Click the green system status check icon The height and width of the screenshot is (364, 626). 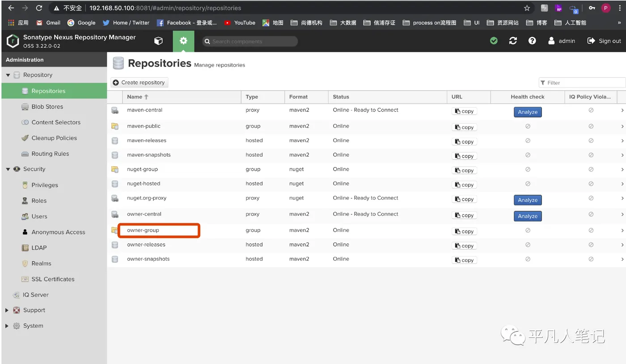pyautogui.click(x=494, y=41)
